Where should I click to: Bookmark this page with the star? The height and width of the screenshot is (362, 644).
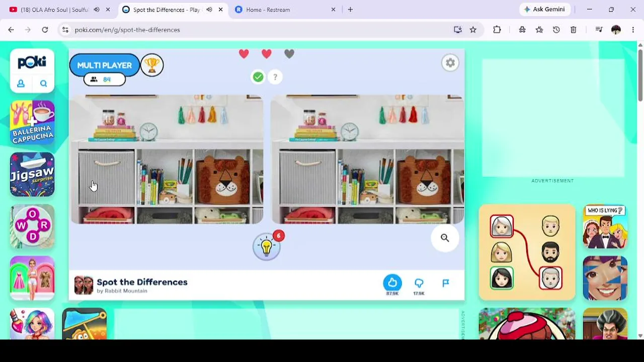coord(473,30)
